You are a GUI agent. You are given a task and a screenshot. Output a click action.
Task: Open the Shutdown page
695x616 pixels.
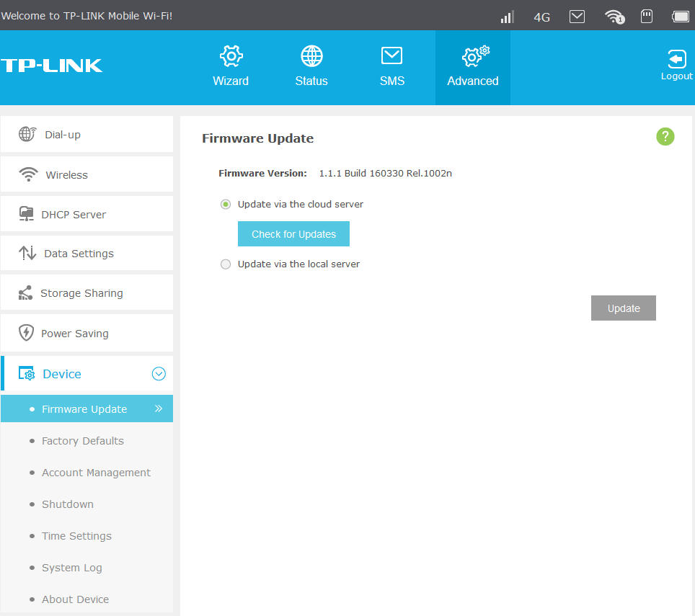coord(68,504)
